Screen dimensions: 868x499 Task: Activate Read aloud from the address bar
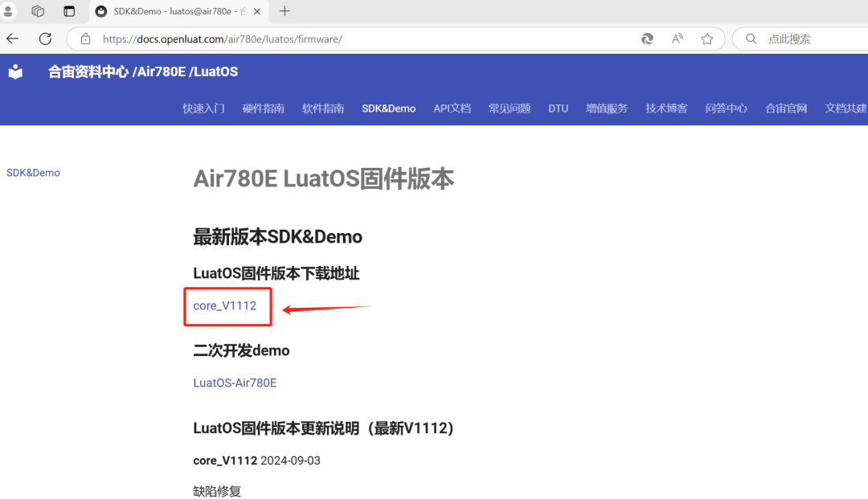676,38
